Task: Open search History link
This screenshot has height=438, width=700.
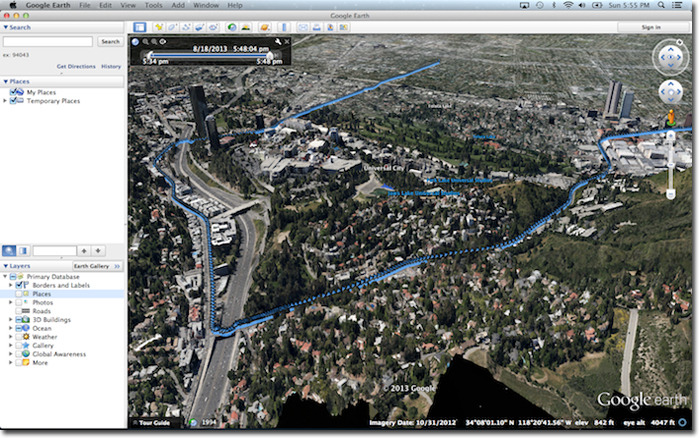Action: (x=111, y=66)
